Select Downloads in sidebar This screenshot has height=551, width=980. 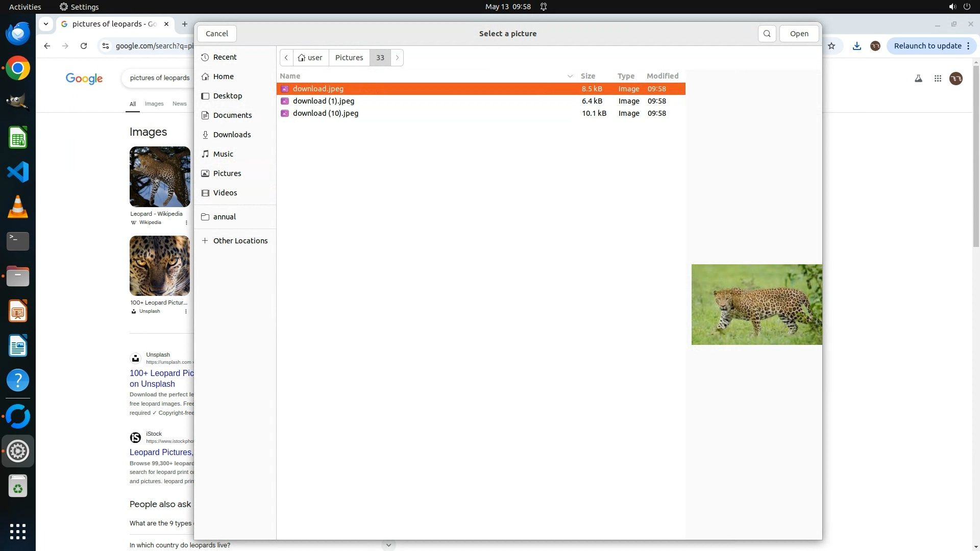click(232, 135)
